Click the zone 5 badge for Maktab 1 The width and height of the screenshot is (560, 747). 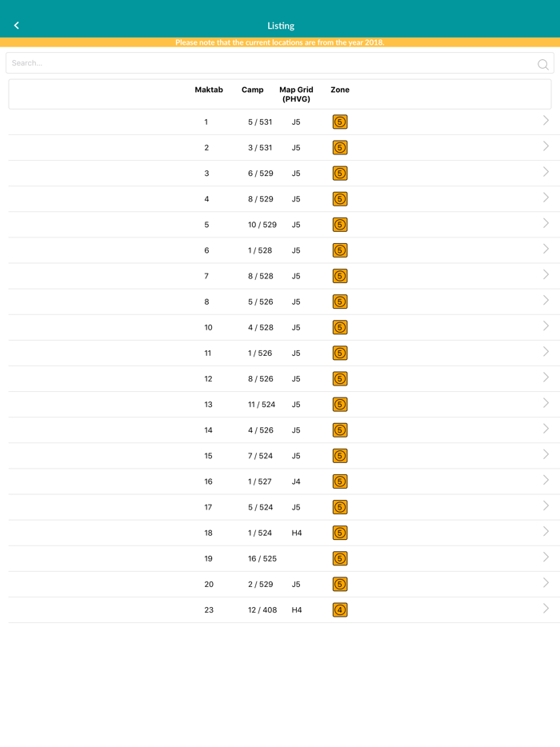tap(340, 122)
